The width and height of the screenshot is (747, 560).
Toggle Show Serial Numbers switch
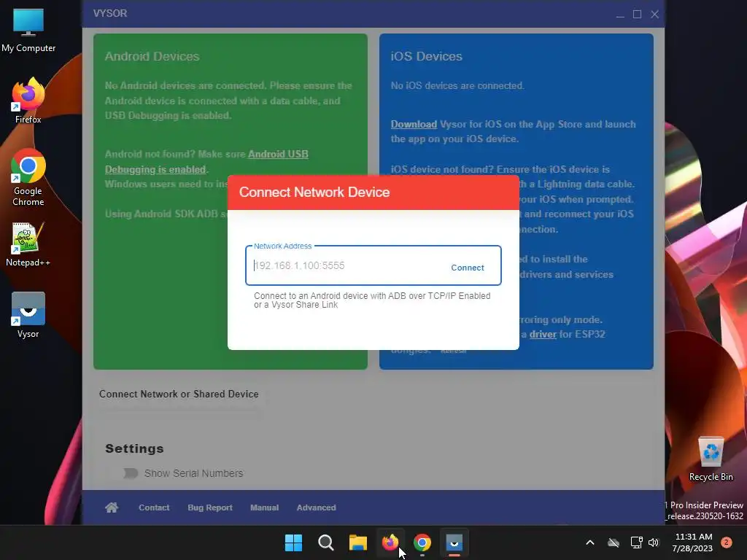tap(130, 473)
